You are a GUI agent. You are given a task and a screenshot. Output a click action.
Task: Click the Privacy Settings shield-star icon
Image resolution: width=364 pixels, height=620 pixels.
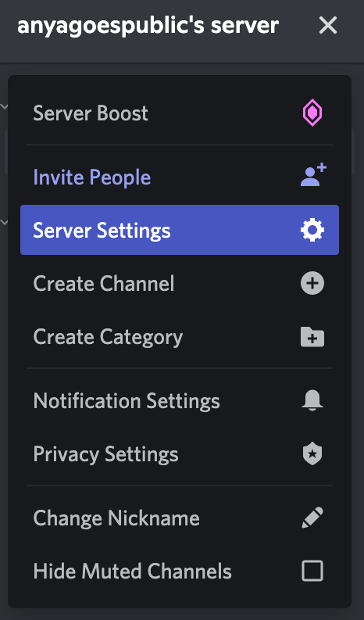(312, 453)
